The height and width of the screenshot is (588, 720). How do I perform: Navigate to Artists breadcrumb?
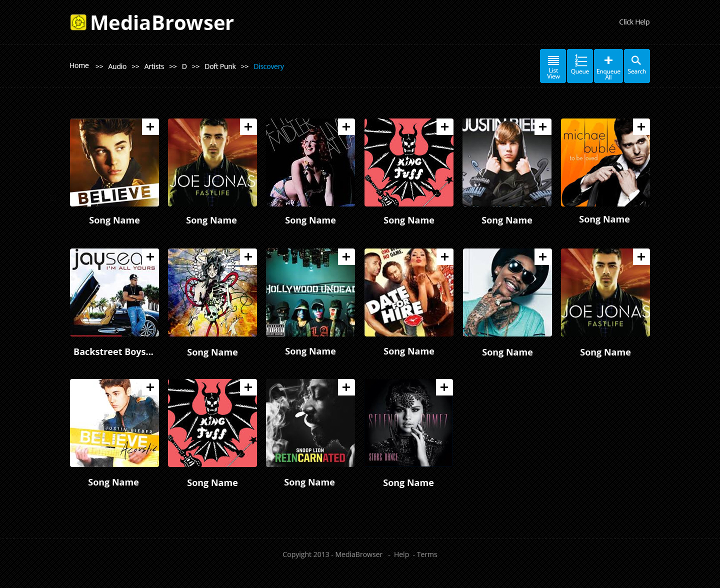click(154, 66)
